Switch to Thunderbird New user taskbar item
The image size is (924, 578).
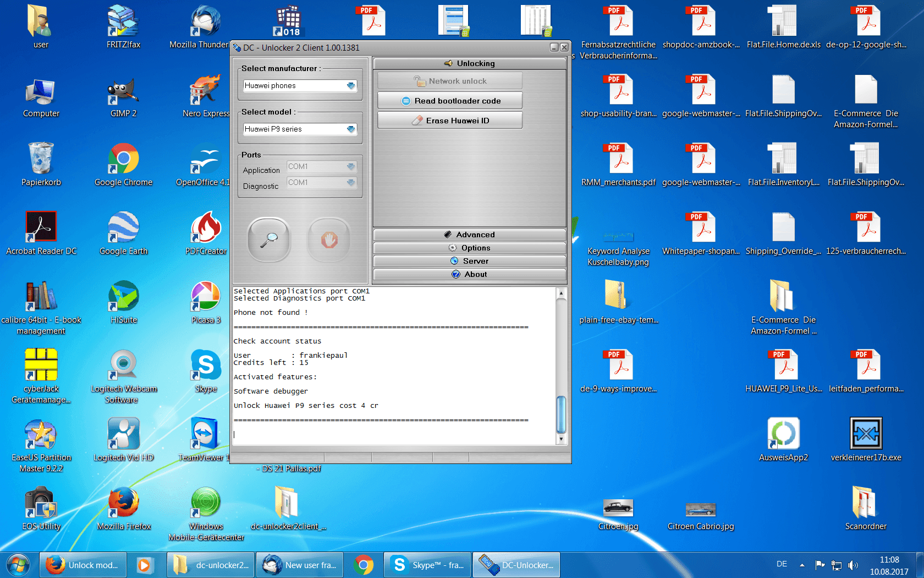click(x=300, y=565)
